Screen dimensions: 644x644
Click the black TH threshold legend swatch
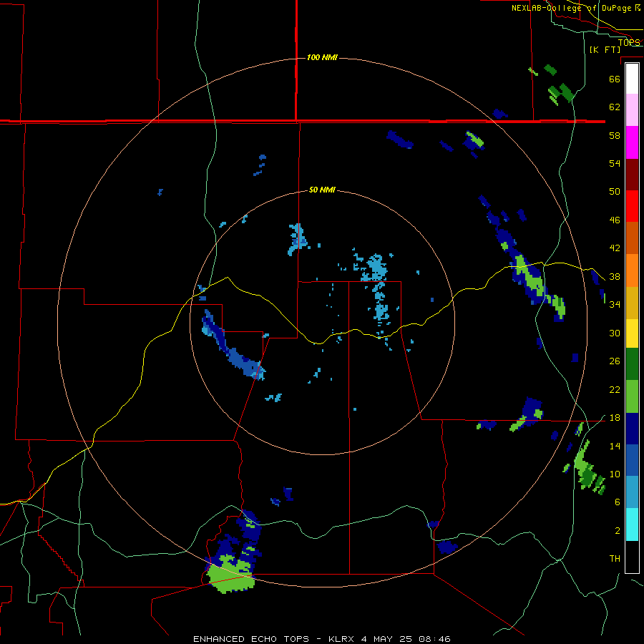pos(632,557)
